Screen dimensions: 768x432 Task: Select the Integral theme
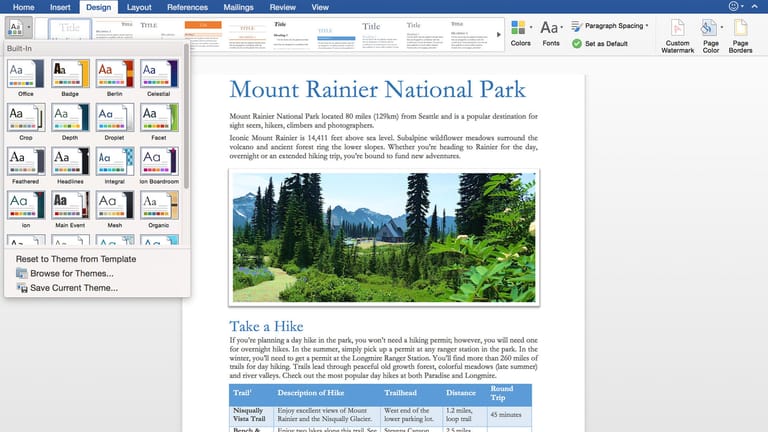click(115, 166)
